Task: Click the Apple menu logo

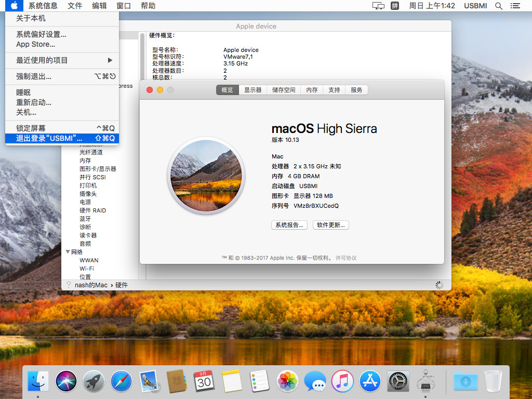Action: pyautogui.click(x=14, y=5)
